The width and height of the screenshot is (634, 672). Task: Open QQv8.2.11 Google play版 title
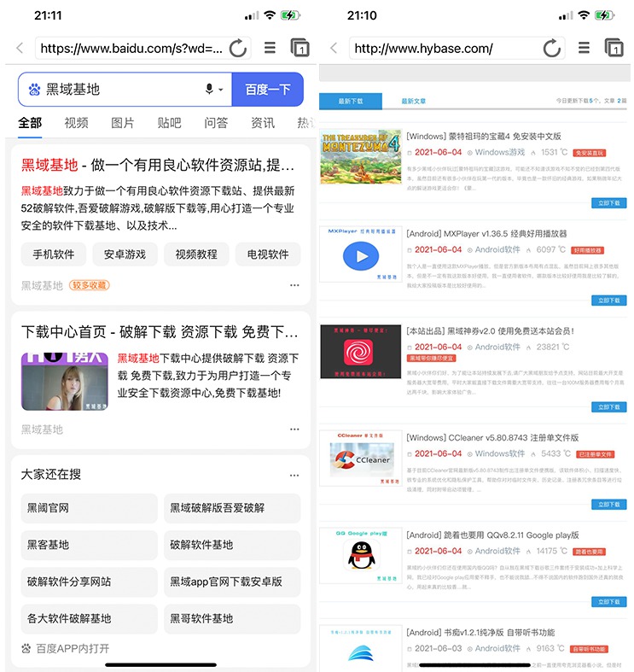click(x=492, y=535)
